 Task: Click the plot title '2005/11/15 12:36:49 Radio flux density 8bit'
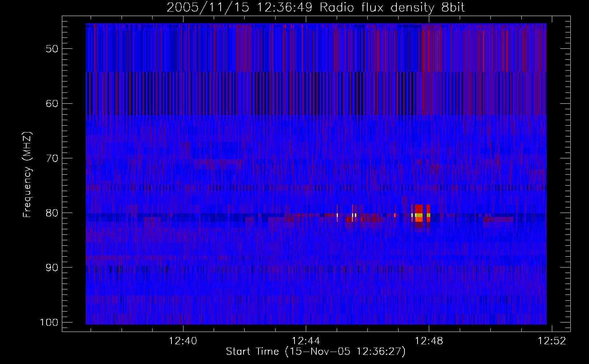pyautogui.click(x=316, y=7)
